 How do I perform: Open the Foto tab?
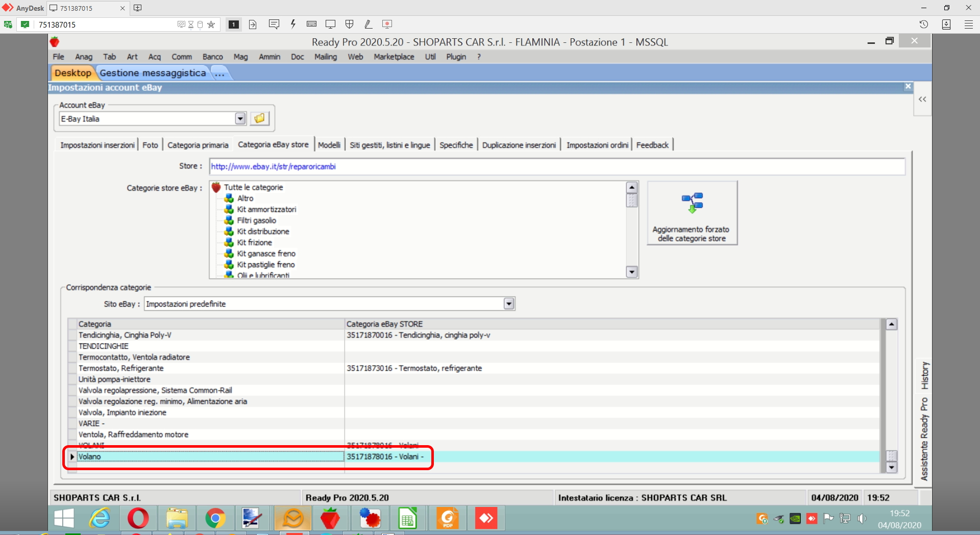(150, 145)
